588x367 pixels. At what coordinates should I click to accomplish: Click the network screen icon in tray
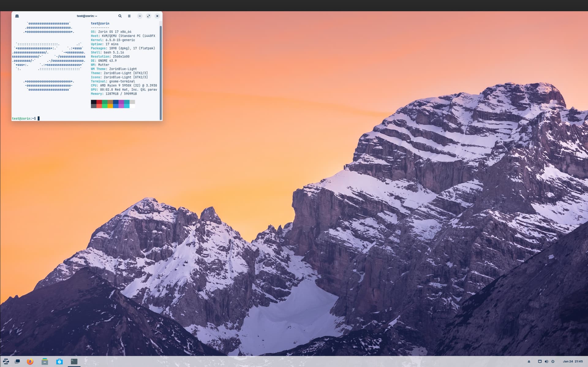pos(540,361)
